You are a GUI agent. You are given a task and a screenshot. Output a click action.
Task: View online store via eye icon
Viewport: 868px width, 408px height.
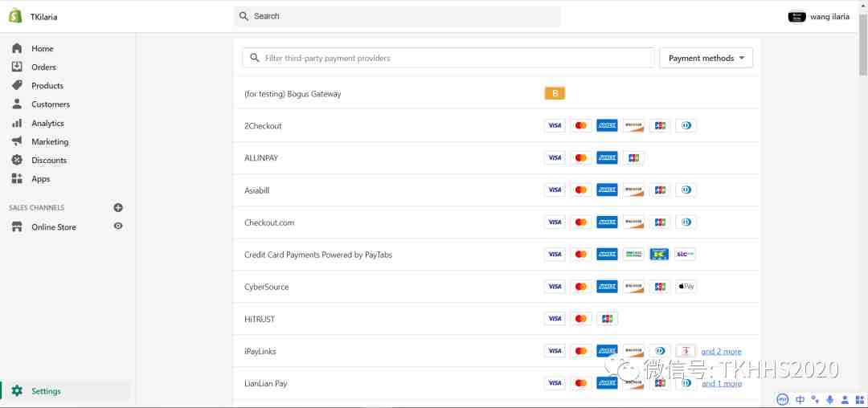(118, 226)
